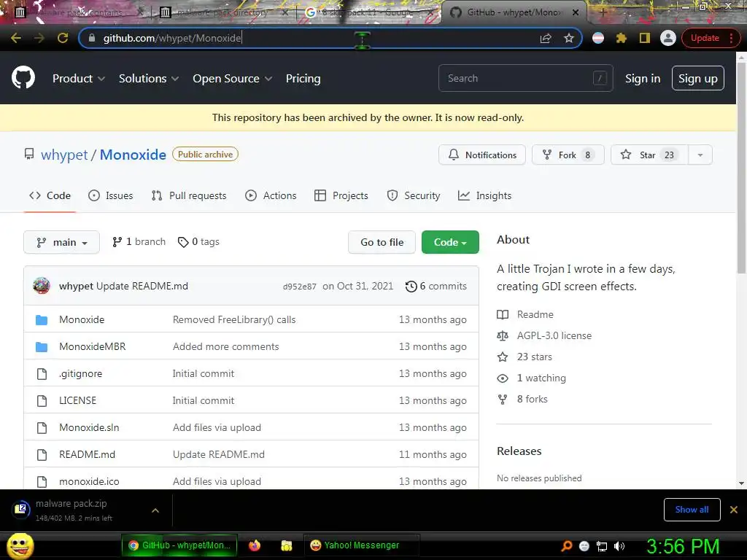747x560 pixels.
Task: Reload the page with refresh icon
Action: [63, 38]
